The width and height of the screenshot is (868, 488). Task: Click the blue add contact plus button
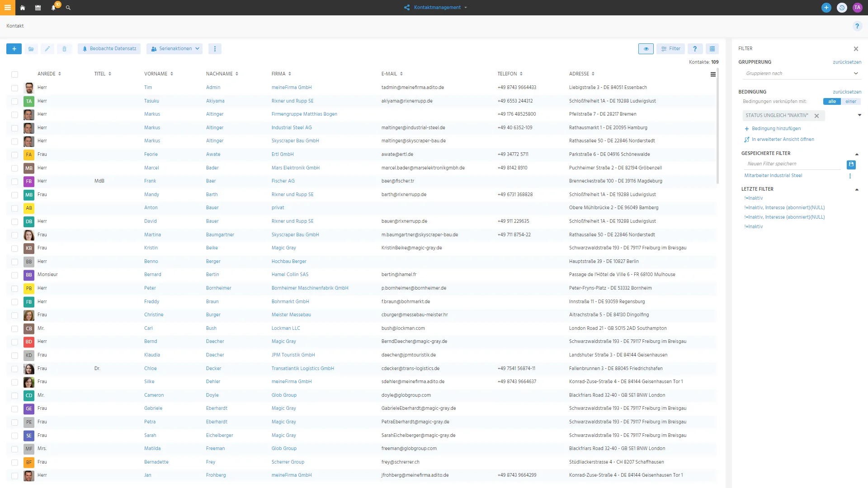tap(14, 49)
